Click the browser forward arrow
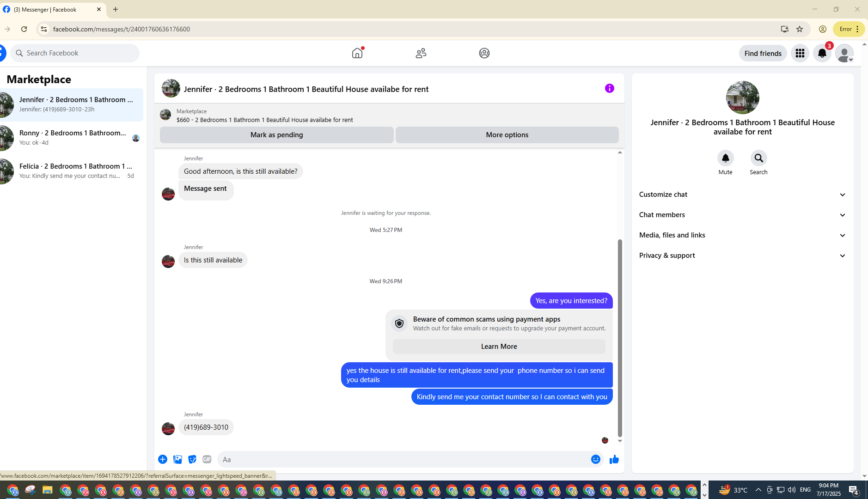Screen dimensions: 868x499 pos(7,29)
